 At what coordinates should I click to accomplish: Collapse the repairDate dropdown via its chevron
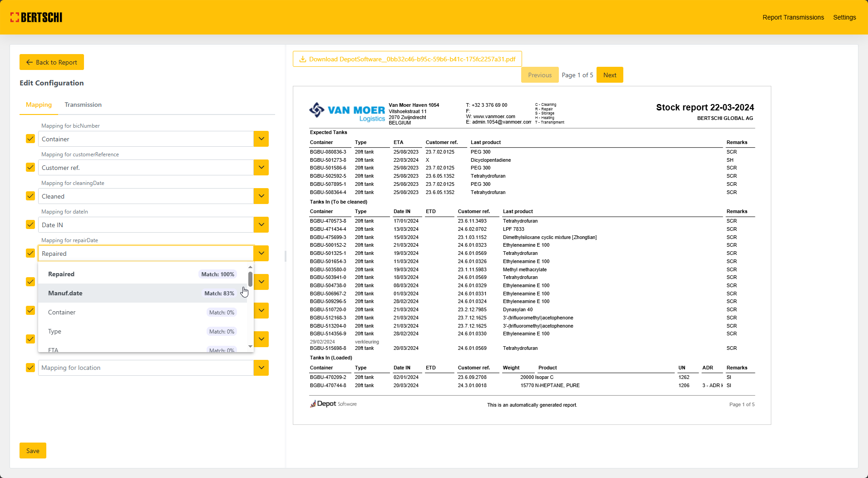tap(261, 254)
